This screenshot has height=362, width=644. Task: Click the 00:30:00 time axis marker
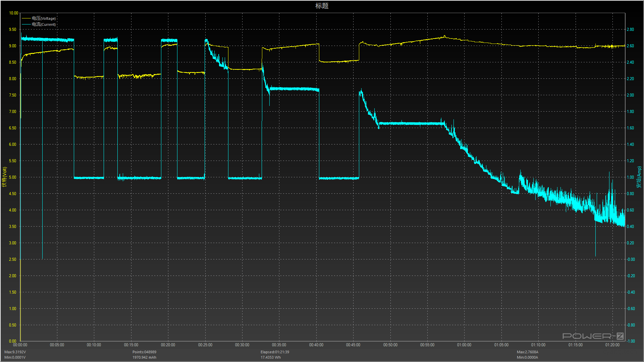242,345
